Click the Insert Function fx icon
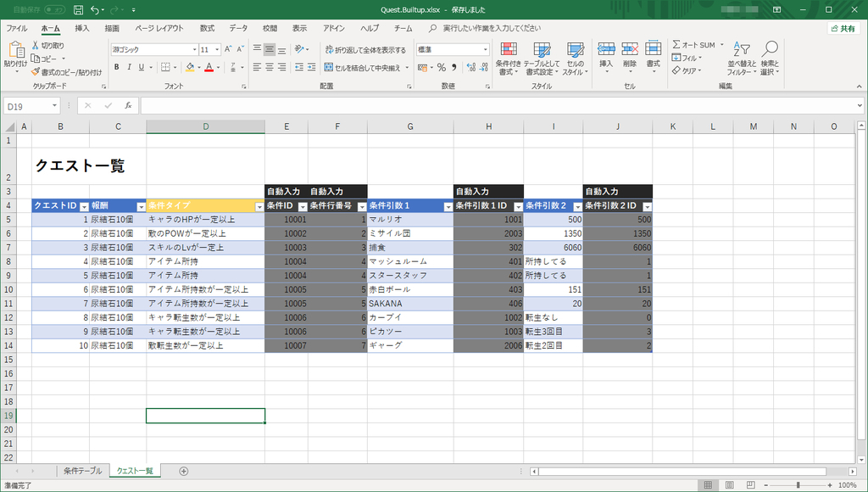 (x=128, y=105)
